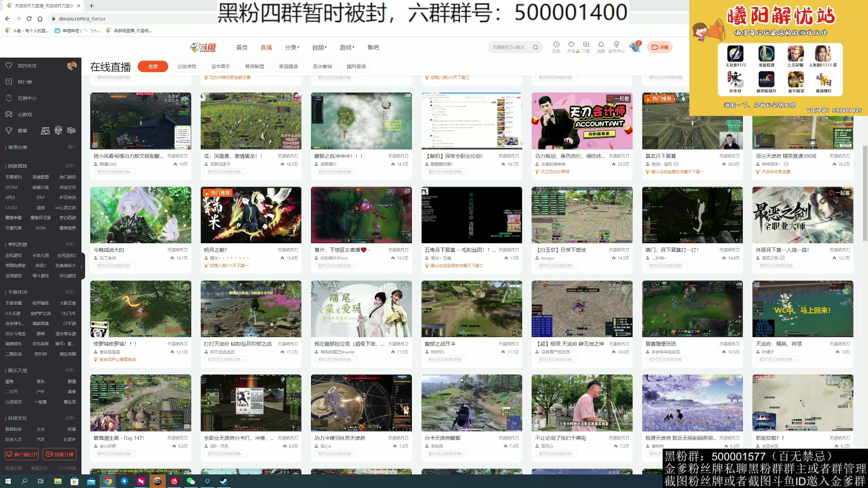Open the 赛事 esports trophy icon
The width and height of the screenshot is (868, 488).
click(x=9, y=130)
